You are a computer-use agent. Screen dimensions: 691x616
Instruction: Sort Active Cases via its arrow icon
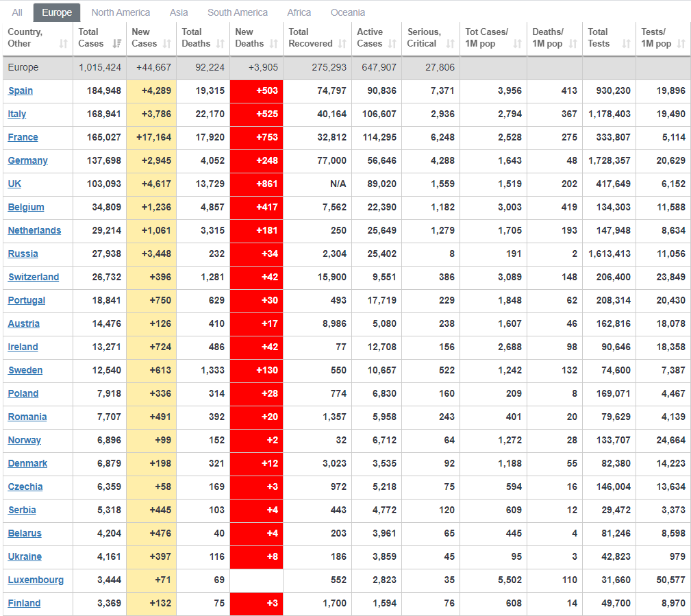(x=392, y=44)
